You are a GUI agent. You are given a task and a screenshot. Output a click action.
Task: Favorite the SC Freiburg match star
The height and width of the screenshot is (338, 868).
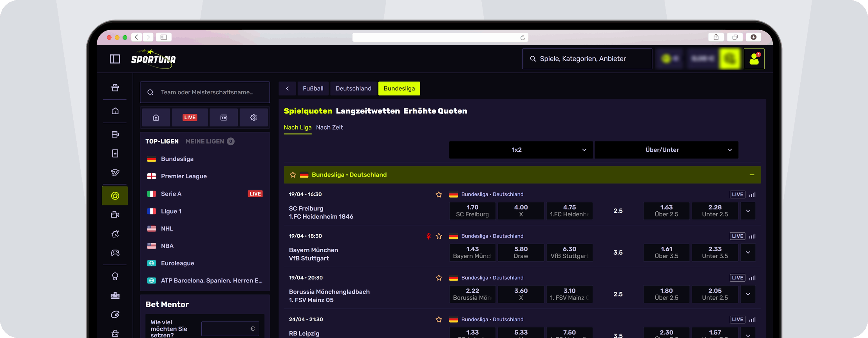point(439,194)
